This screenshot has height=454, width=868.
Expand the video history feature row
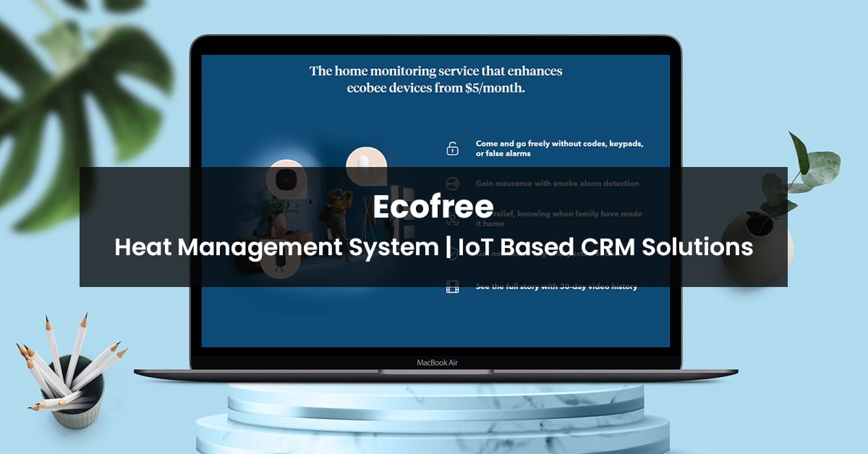pos(557,287)
